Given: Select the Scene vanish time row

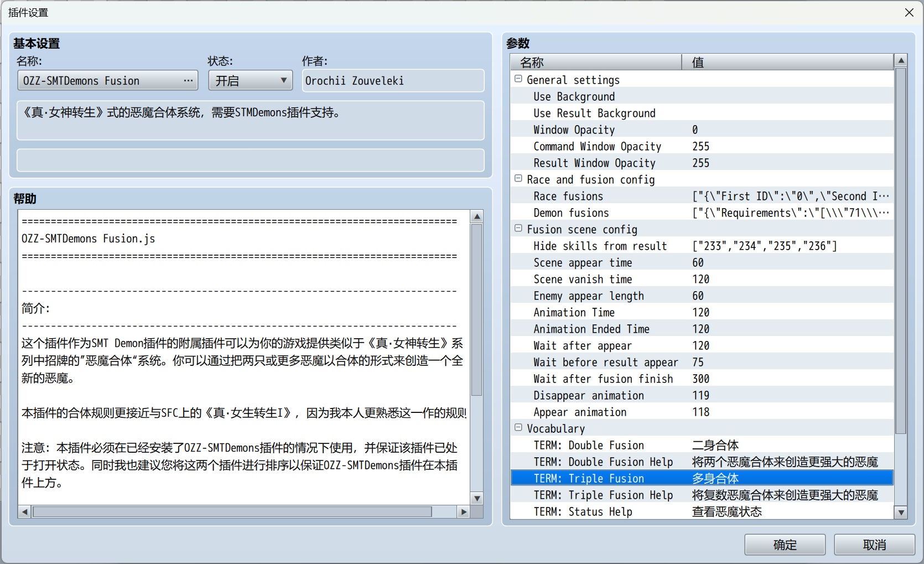Looking at the screenshot, I should (x=702, y=279).
